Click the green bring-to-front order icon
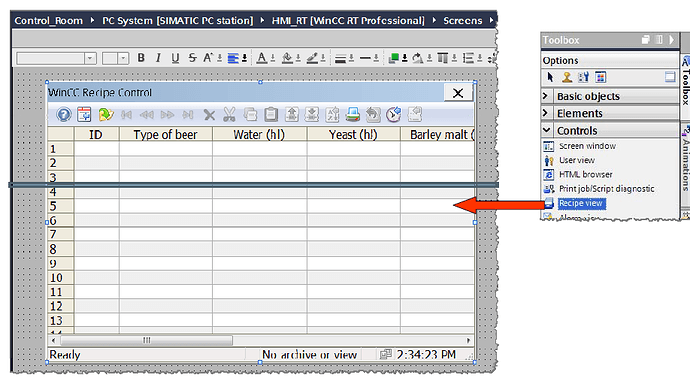The height and width of the screenshot is (378, 690). (394, 58)
